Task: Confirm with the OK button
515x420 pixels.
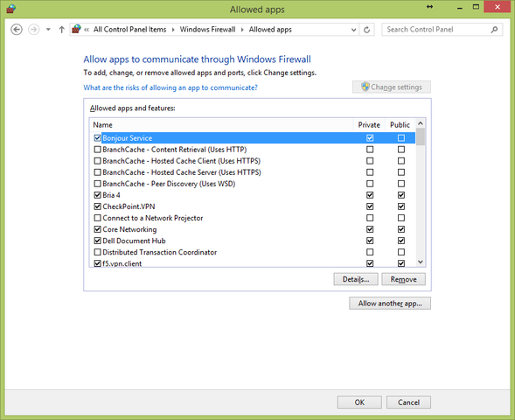Action: (x=359, y=402)
